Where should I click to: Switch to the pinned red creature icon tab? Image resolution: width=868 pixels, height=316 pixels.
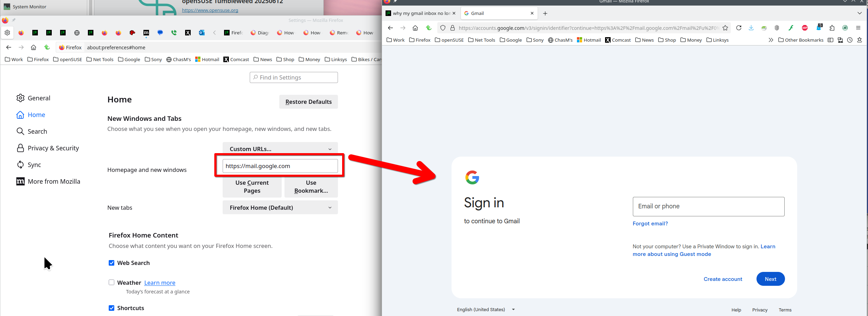[x=132, y=33]
